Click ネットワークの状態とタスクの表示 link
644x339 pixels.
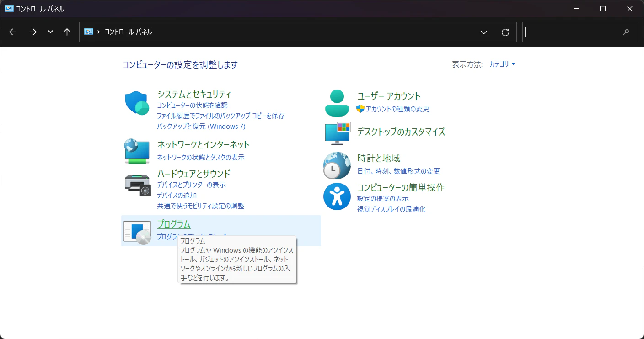coord(201,158)
